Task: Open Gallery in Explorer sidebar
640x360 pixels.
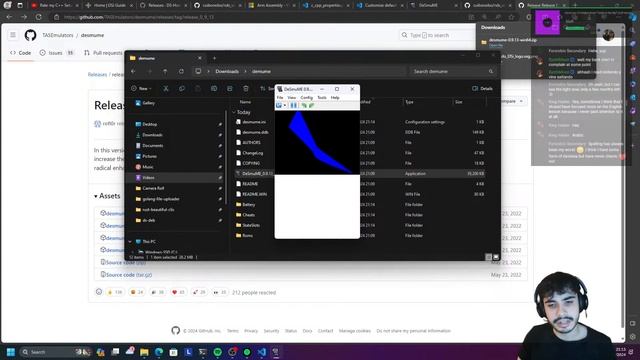Action: [148, 103]
